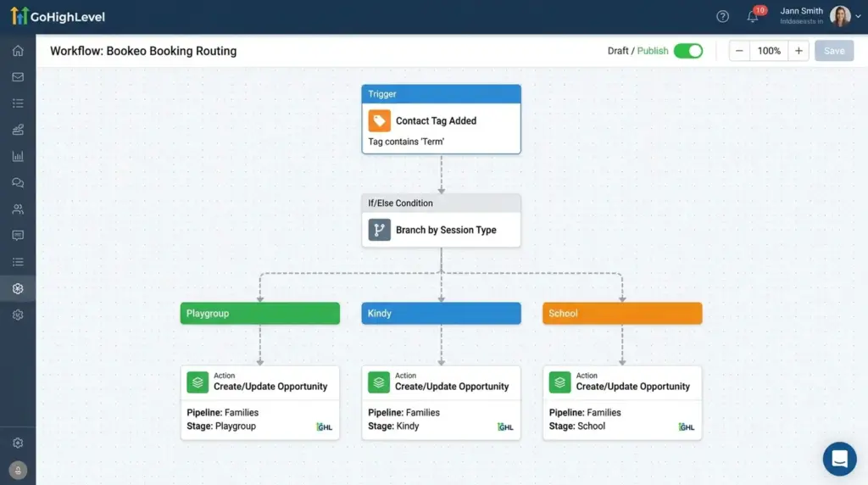This screenshot has width=868, height=485.
Task: Open the chat bubbles Conversations sidebar icon
Action: point(18,182)
